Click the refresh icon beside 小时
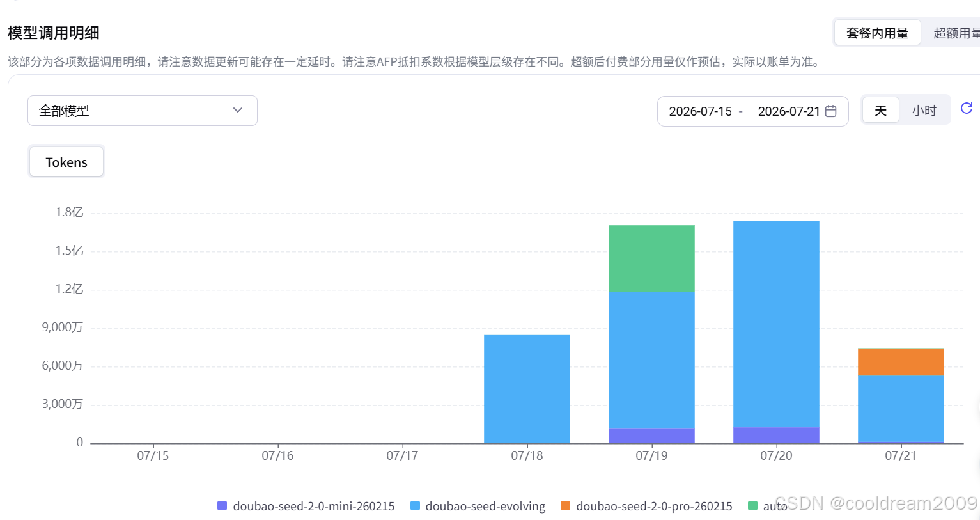 (x=967, y=108)
